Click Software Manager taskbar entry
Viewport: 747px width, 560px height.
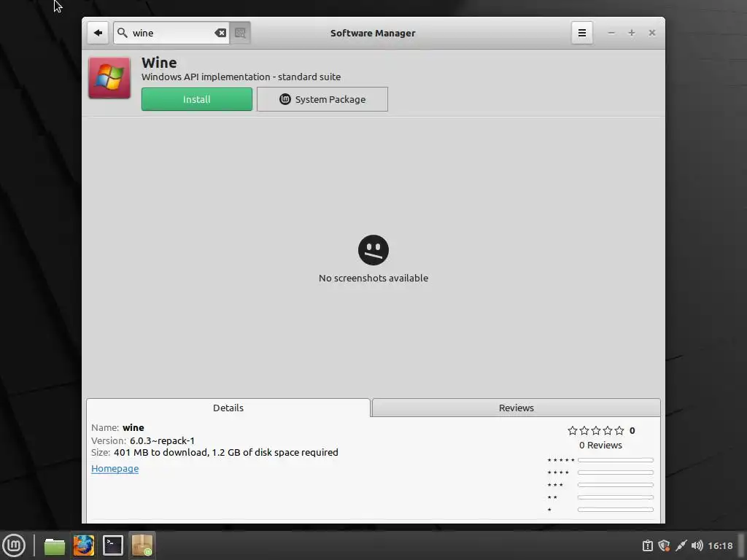(142, 545)
